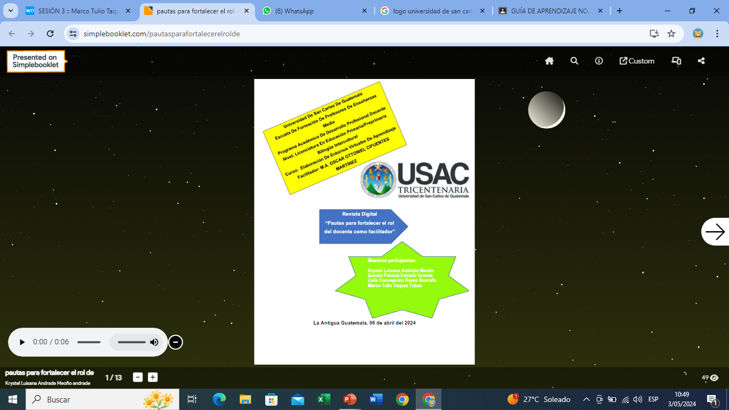
Task: Switch to the WhatsApp tab
Action: [x=314, y=11]
